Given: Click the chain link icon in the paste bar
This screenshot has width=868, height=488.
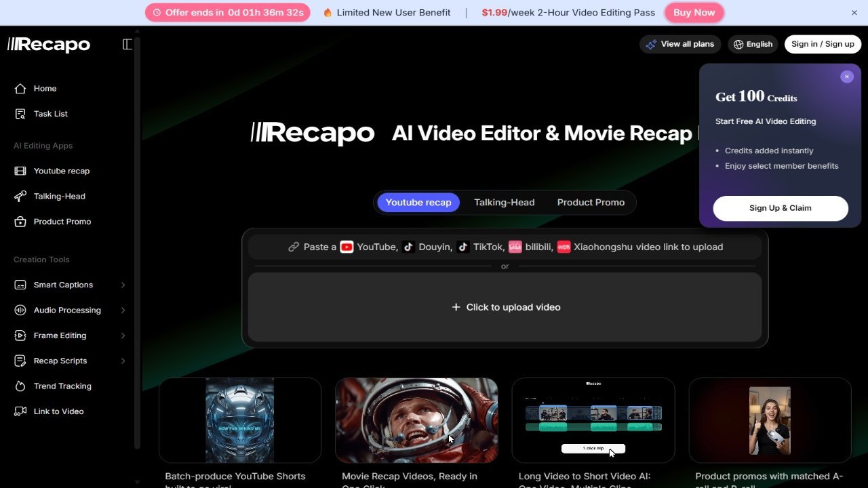Looking at the screenshot, I should pyautogui.click(x=294, y=247).
